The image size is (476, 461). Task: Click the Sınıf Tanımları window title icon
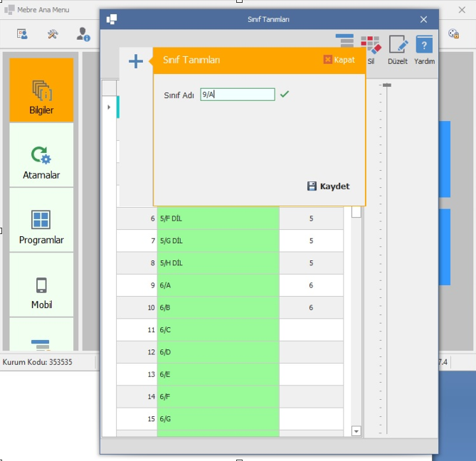point(112,19)
